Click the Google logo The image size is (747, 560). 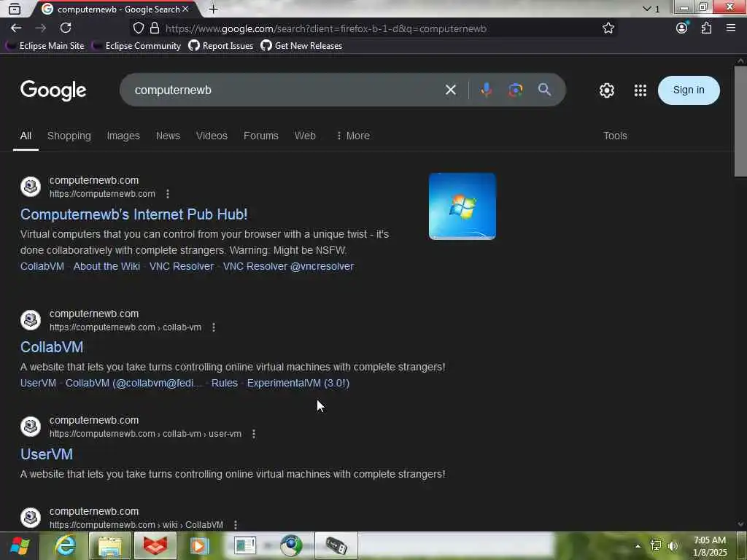[x=53, y=90]
